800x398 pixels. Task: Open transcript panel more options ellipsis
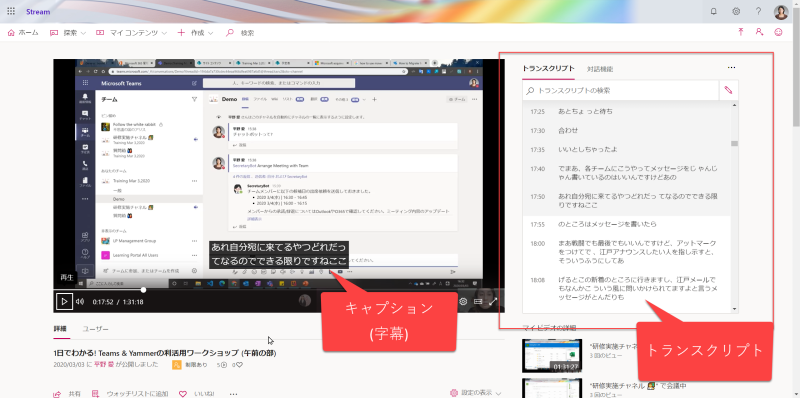click(x=732, y=68)
